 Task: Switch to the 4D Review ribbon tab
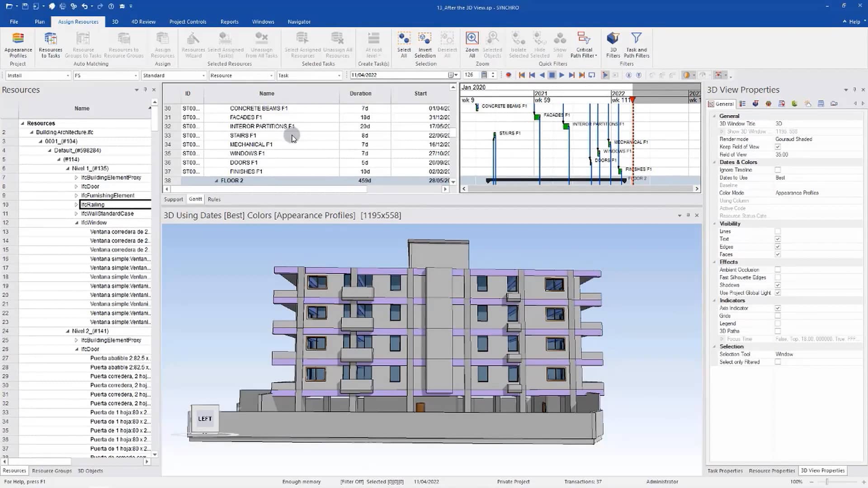(143, 22)
